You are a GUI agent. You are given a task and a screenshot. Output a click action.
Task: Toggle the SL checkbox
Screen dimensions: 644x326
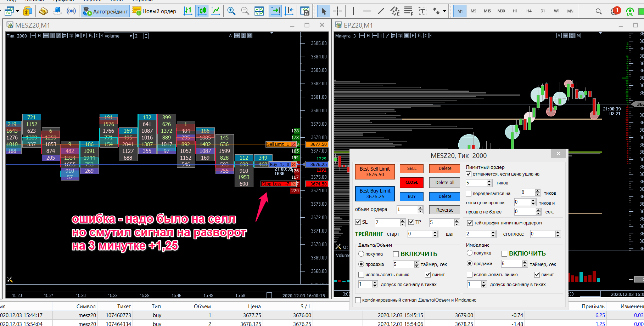click(x=358, y=222)
